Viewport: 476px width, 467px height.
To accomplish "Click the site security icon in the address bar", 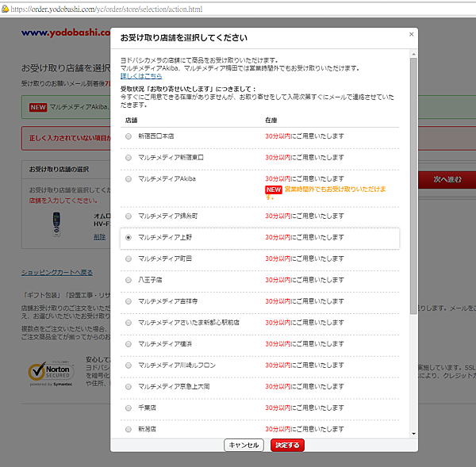I will click(6, 9).
